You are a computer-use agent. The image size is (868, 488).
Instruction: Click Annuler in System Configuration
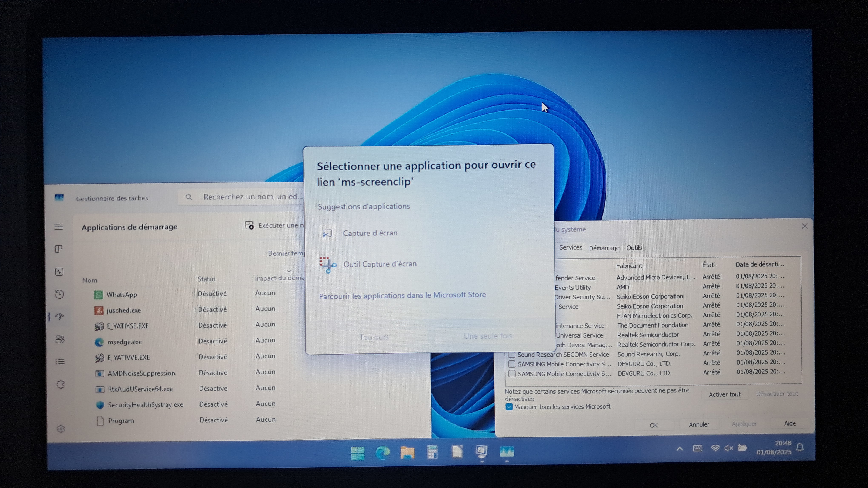click(x=699, y=424)
